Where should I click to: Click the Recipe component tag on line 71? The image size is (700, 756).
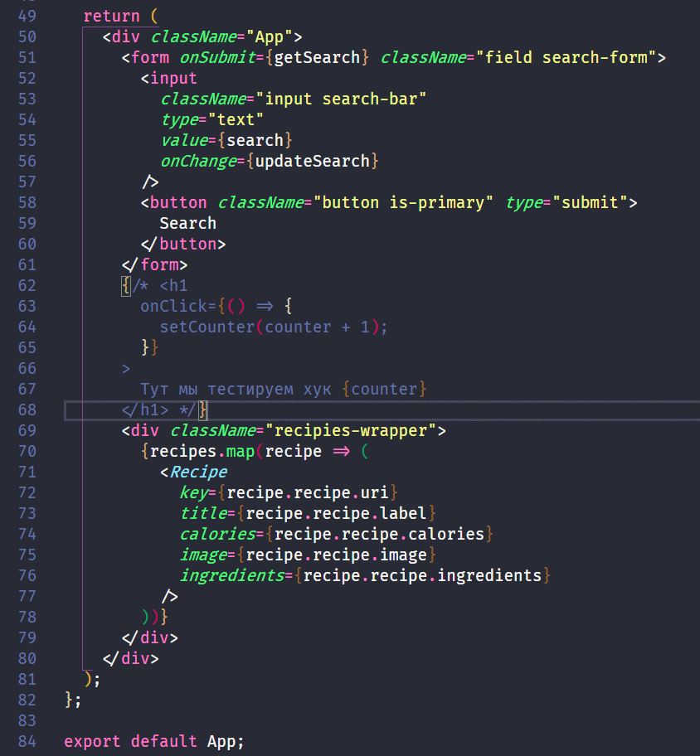[193, 472]
